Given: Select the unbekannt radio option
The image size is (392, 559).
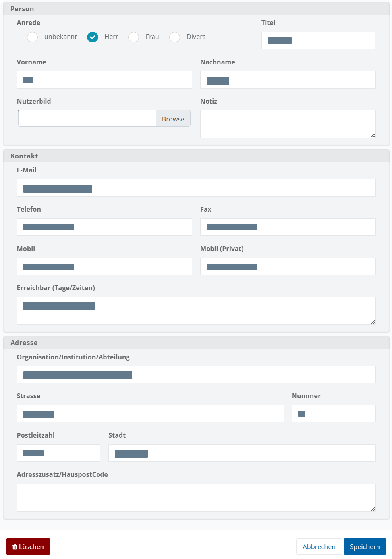Looking at the screenshot, I should tap(33, 37).
